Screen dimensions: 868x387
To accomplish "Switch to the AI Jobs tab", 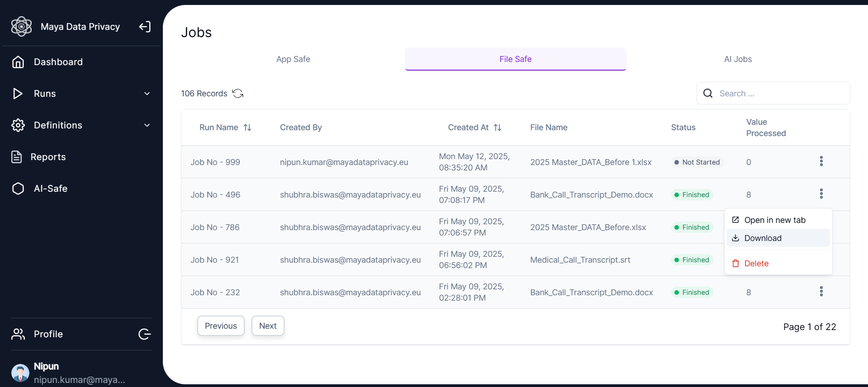I will (738, 59).
